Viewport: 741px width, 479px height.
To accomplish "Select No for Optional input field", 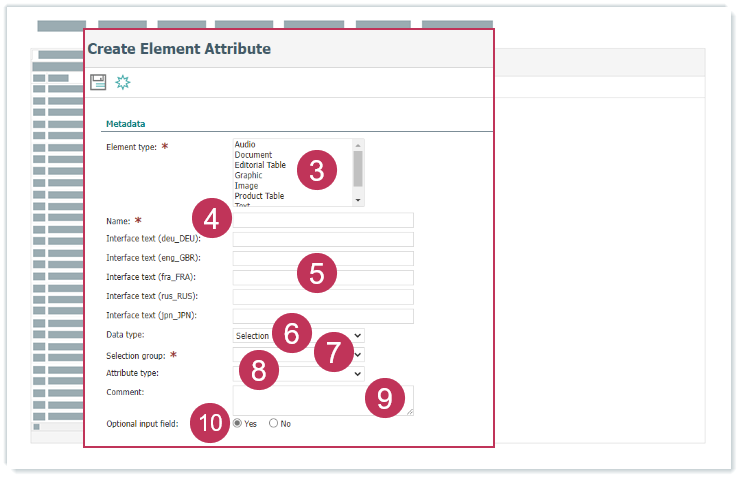I will [x=273, y=423].
